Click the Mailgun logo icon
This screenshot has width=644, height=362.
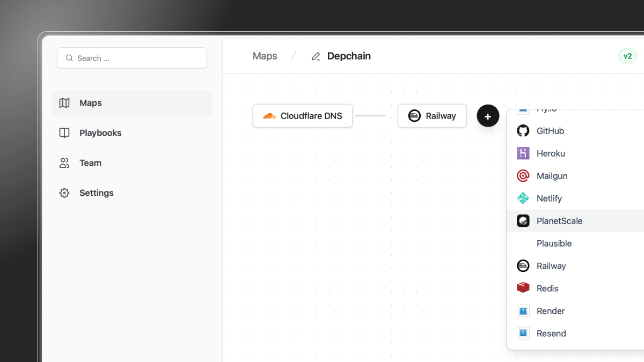pos(523,176)
